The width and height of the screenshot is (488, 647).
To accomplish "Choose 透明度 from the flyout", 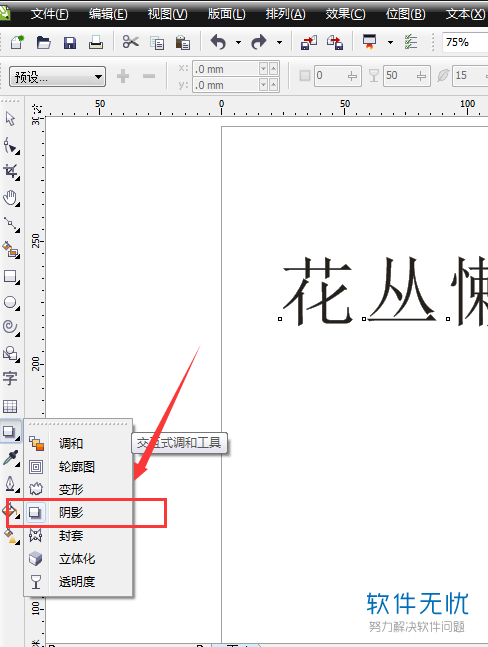I will click(x=78, y=582).
